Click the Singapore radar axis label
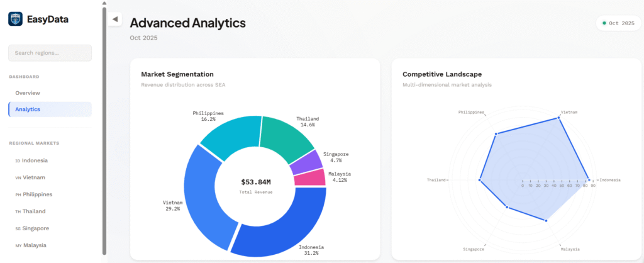This screenshot has width=644, height=263. coord(474,249)
